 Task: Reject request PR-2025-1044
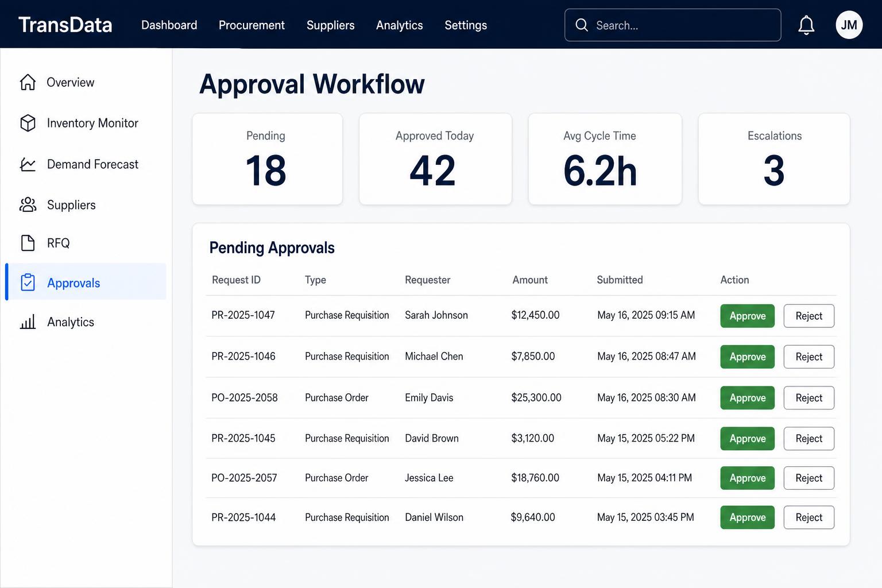coord(808,517)
